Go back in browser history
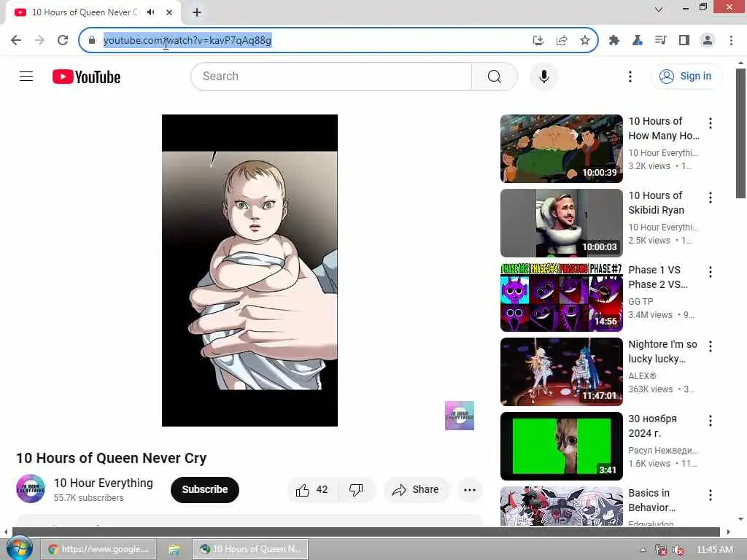The width and height of the screenshot is (747, 560). [16, 40]
